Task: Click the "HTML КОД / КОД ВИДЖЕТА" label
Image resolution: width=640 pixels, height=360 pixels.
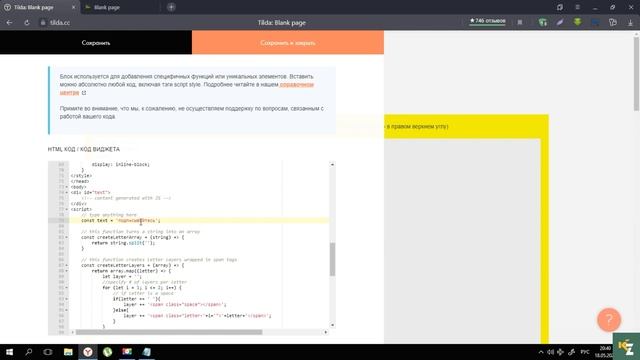Action: pos(84,149)
